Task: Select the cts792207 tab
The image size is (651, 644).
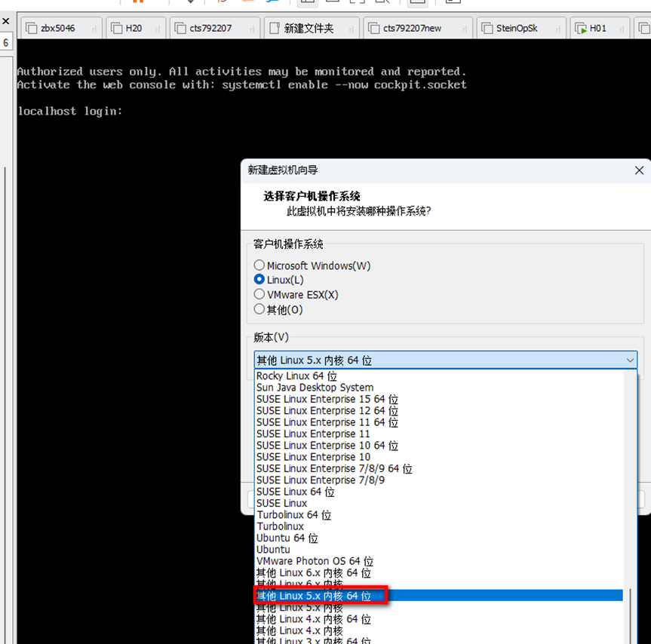Action: pos(215,28)
